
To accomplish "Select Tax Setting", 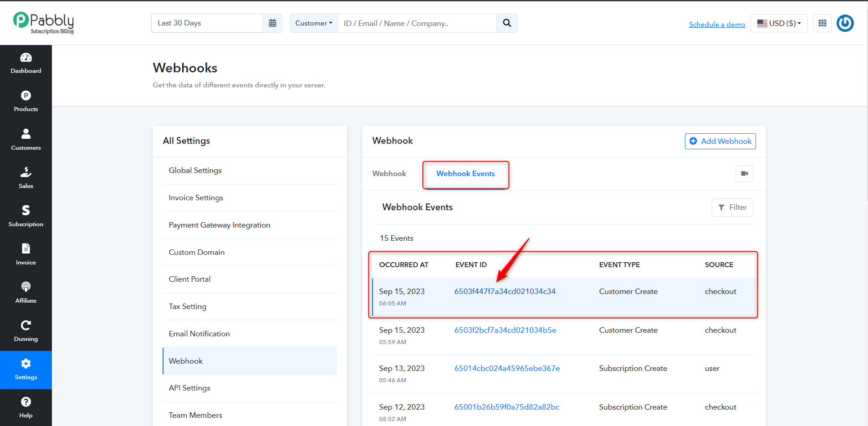I will (x=250, y=306).
